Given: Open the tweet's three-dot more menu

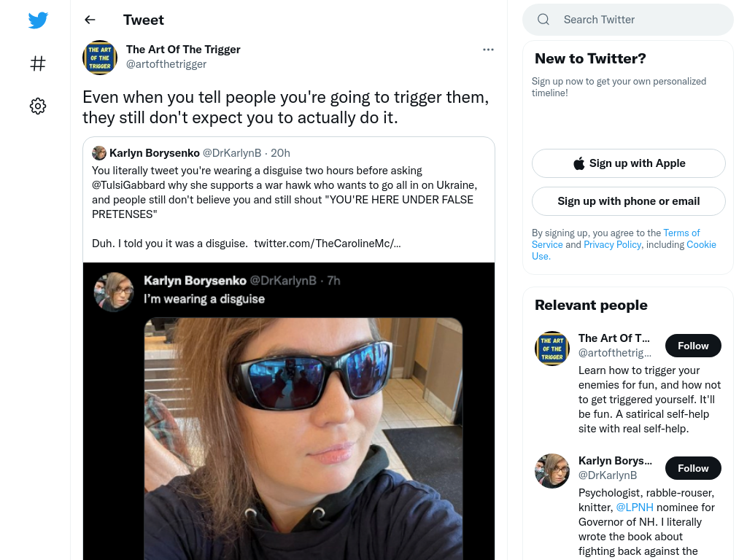Looking at the screenshot, I should tap(488, 50).
